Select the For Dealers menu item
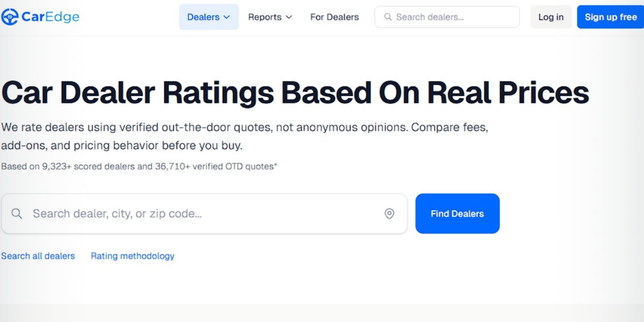Screen dimensions: 644x322 [334, 17]
